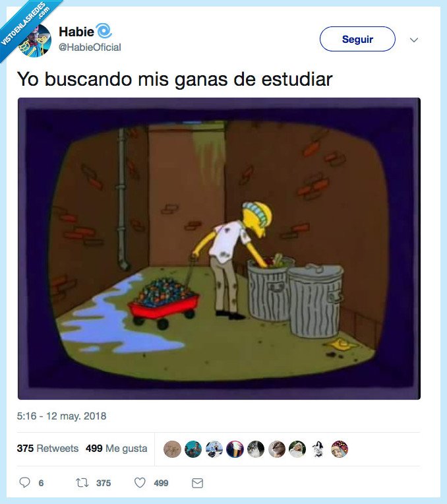Click the 375 count beside retweet icon
Viewport: 447px width, 504px height.
click(x=104, y=483)
